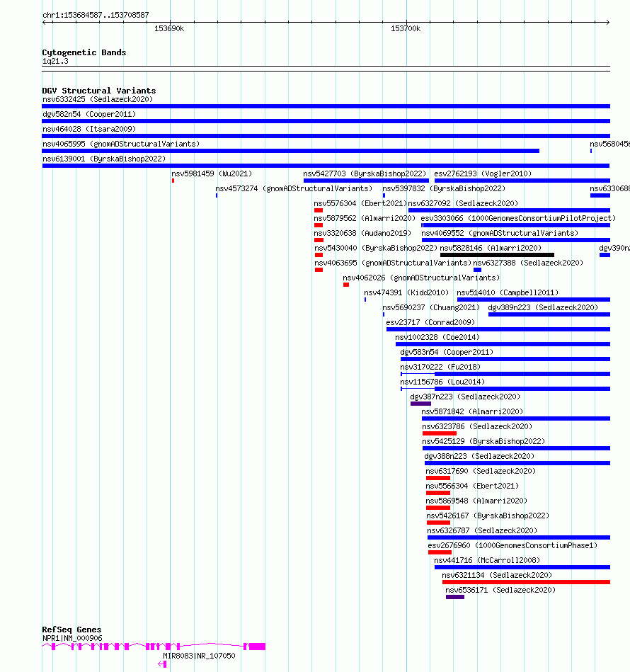Image resolution: width=630 pixels, height=672 pixels.
Task: Click the red nsv6321134 feature bar
Action: click(527, 583)
